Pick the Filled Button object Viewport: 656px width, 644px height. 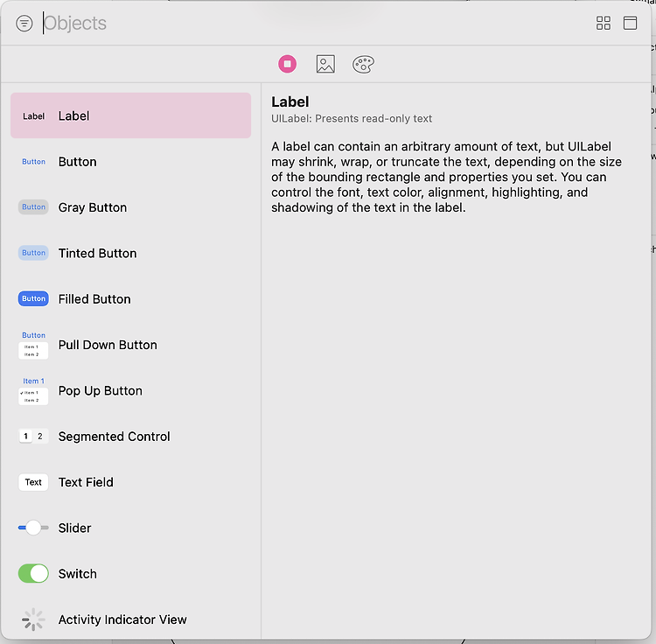[130, 298]
